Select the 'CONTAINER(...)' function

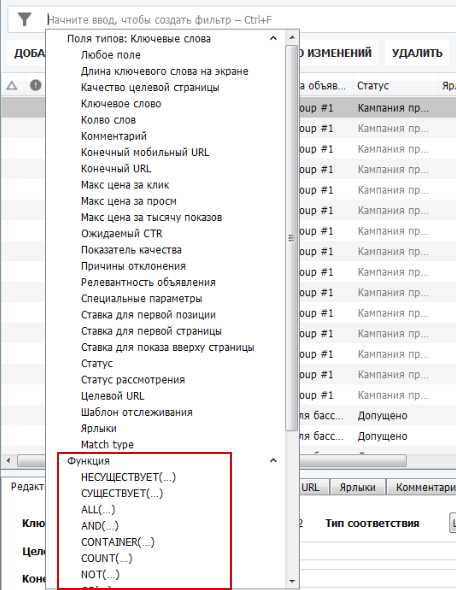[x=118, y=542]
